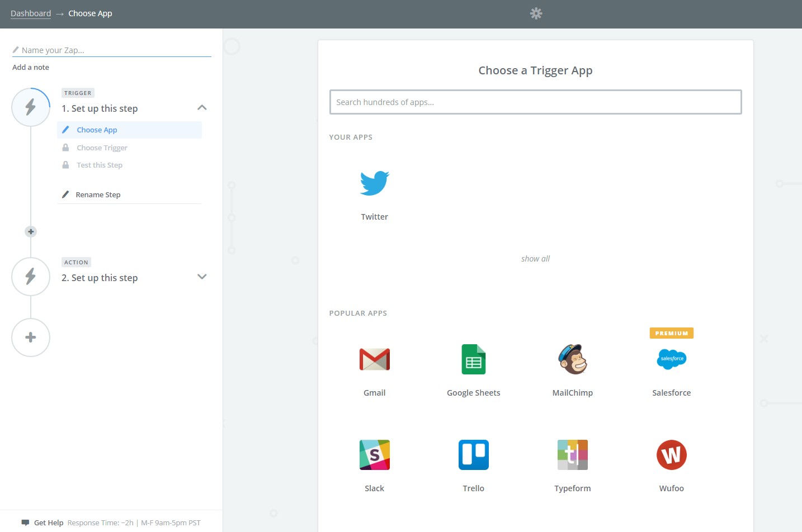The image size is (802, 532).
Task: Click the pencil icon in Zap name field
Action: (16, 50)
